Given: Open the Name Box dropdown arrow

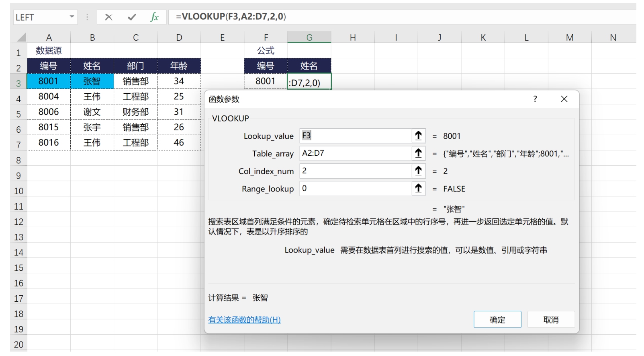Looking at the screenshot, I should (x=72, y=17).
